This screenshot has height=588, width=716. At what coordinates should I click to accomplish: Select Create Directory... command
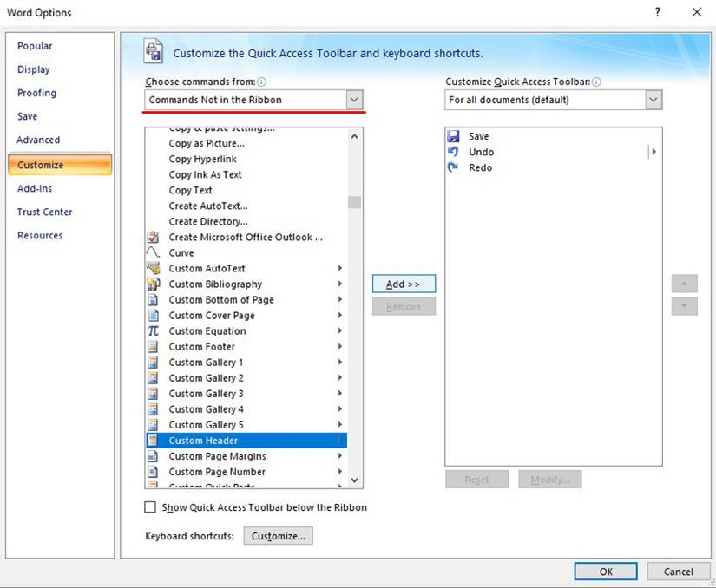208,221
